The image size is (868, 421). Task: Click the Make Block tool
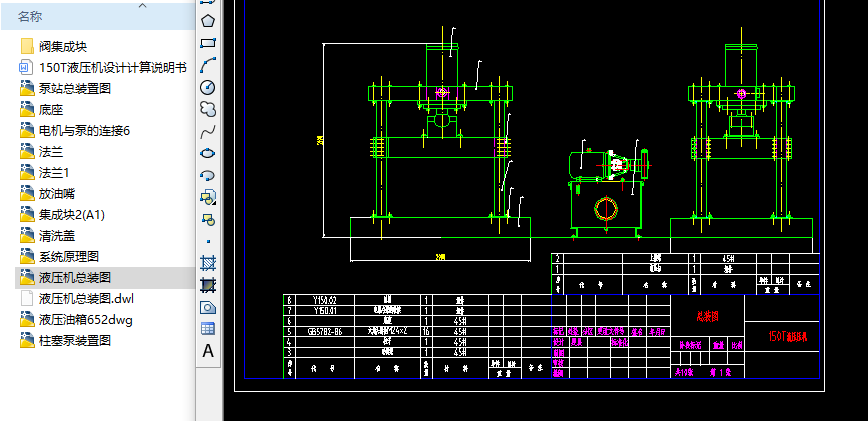[x=208, y=219]
